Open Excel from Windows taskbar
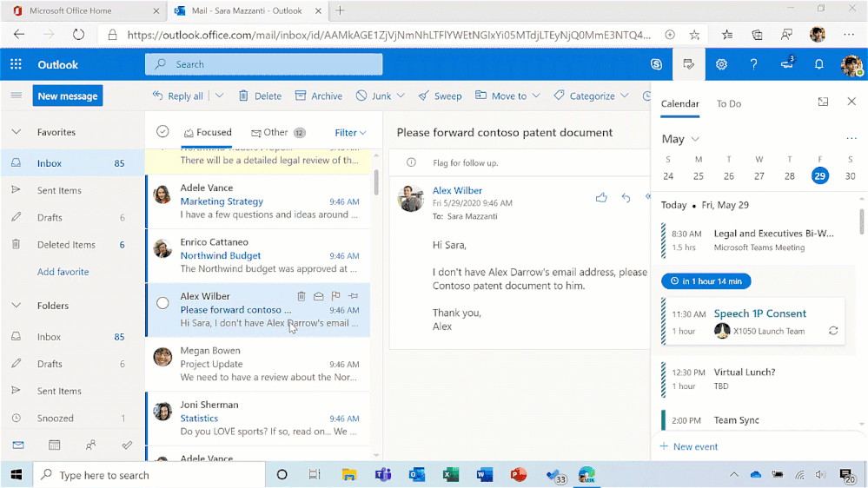The height and width of the screenshot is (488, 868). [451, 474]
